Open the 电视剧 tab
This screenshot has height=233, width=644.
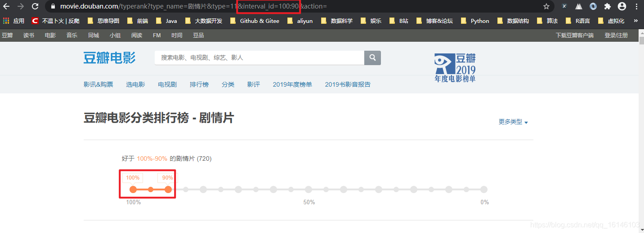pos(167,84)
